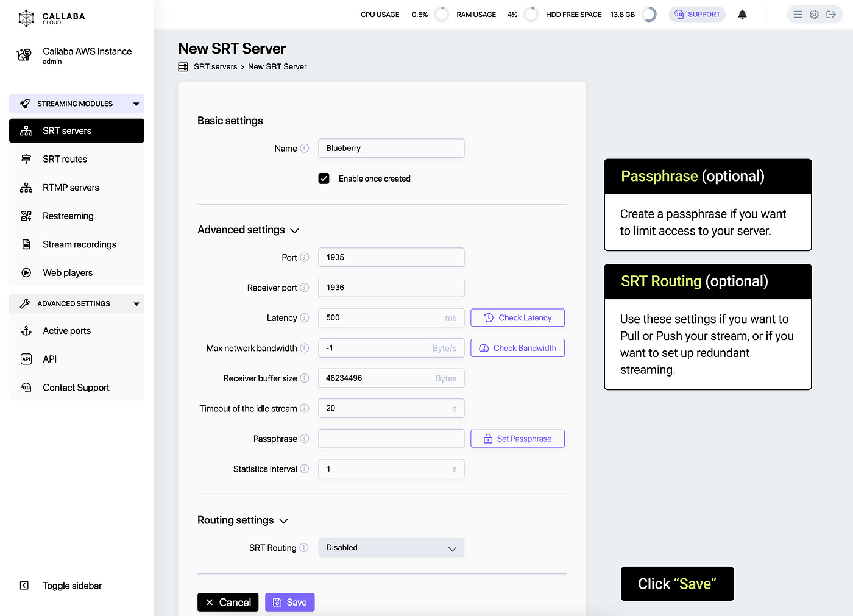The image size is (853, 616).
Task: Click the Support button in top bar
Action: tap(697, 15)
